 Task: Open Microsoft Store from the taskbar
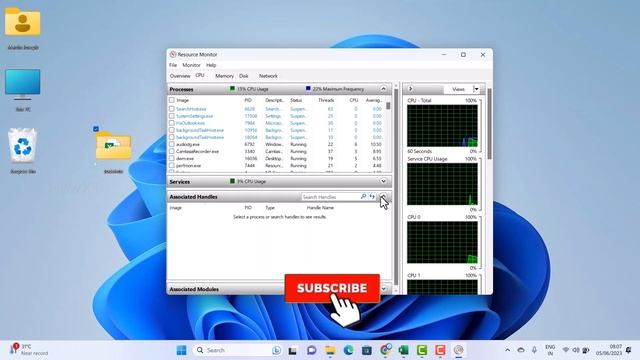pos(367,350)
